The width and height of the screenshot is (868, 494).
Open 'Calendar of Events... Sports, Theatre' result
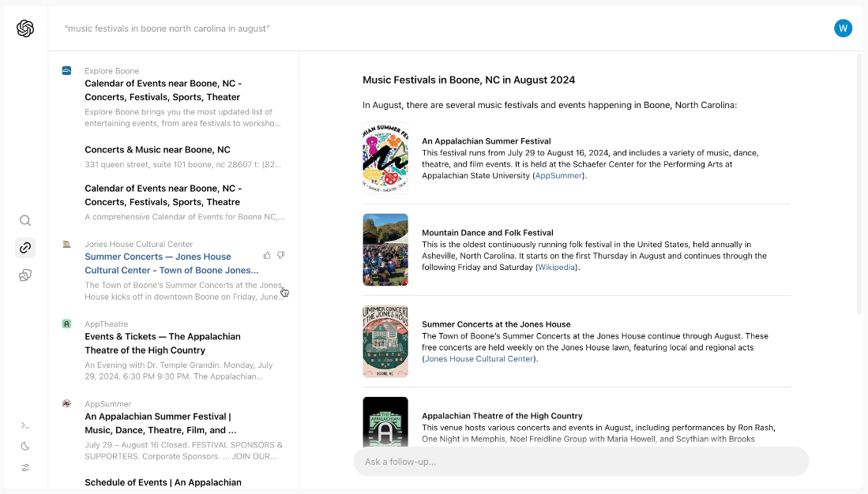tap(163, 195)
